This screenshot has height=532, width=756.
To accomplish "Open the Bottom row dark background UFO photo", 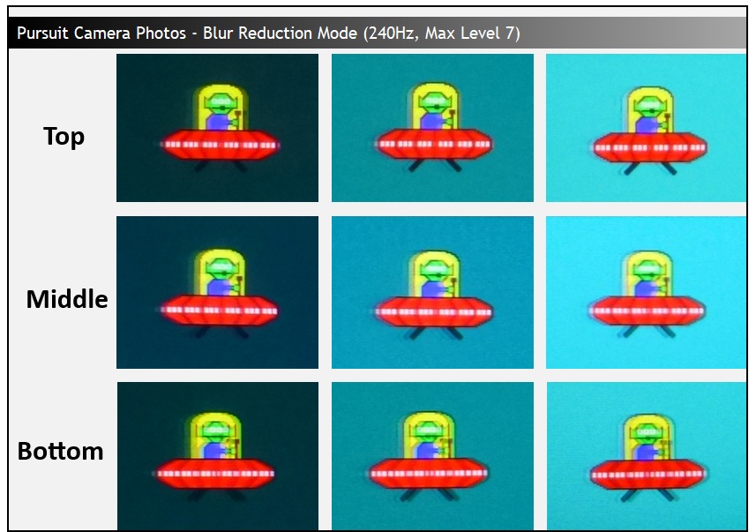I will (217, 455).
